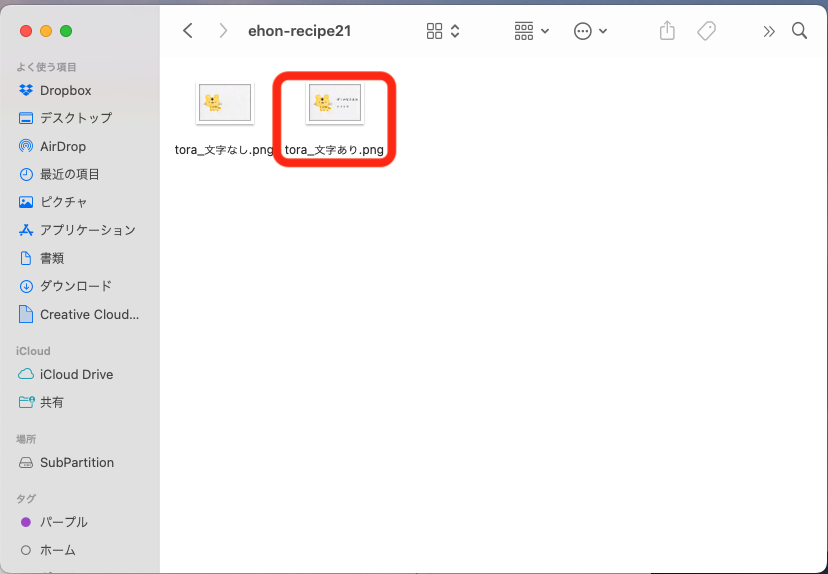
Task: Navigate to アプリケーション folder
Action: 87,230
